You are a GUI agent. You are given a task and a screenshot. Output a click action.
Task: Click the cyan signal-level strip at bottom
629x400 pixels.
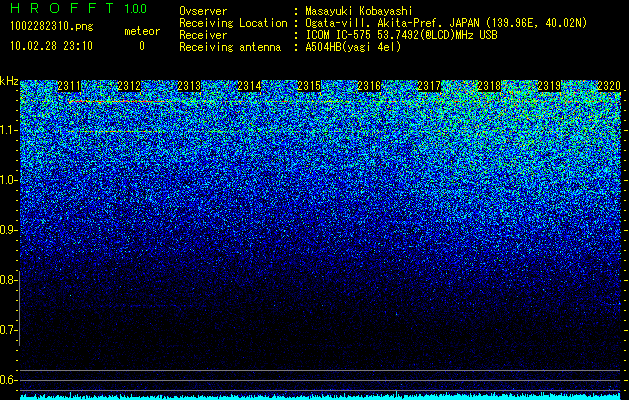(x=321, y=396)
